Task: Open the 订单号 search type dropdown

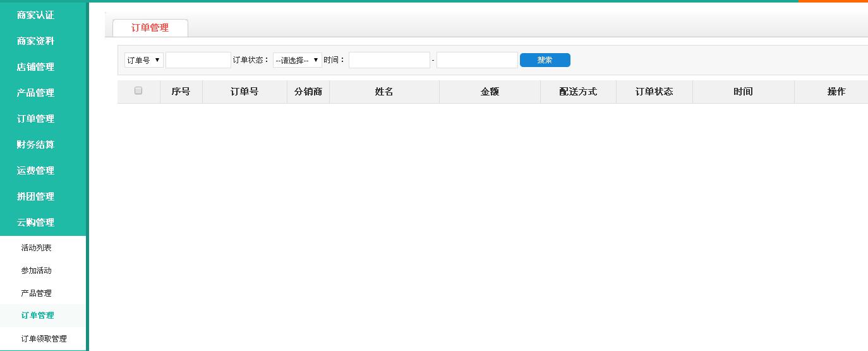Action: point(143,60)
